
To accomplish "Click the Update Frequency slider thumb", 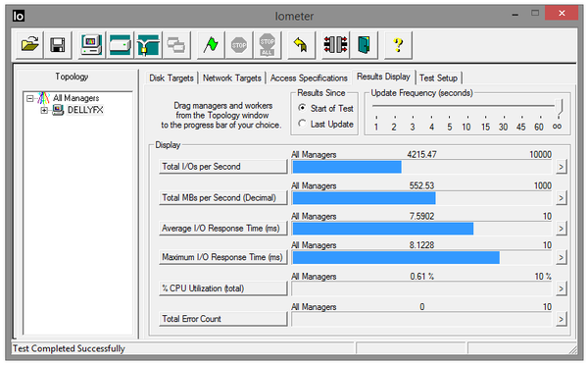I will tap(560, 107).
